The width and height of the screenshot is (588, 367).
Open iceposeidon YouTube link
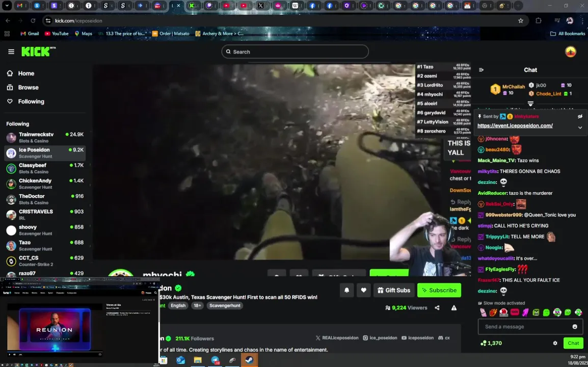click(x=417, y=338)
